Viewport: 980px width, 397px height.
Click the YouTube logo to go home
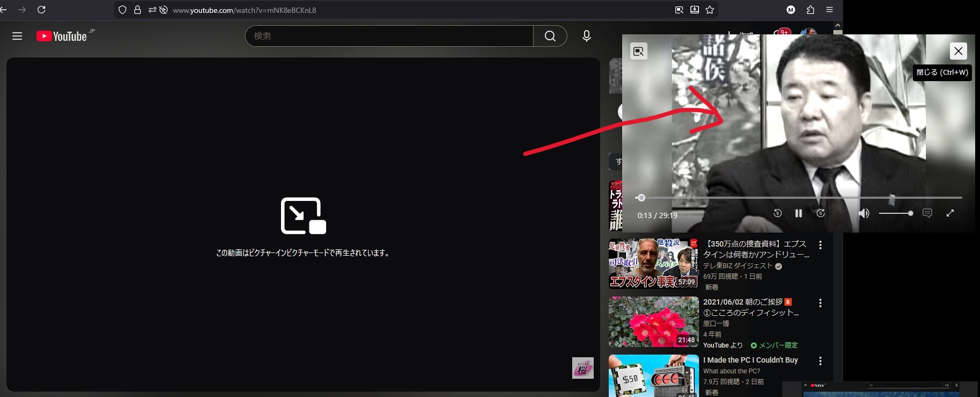62,36
